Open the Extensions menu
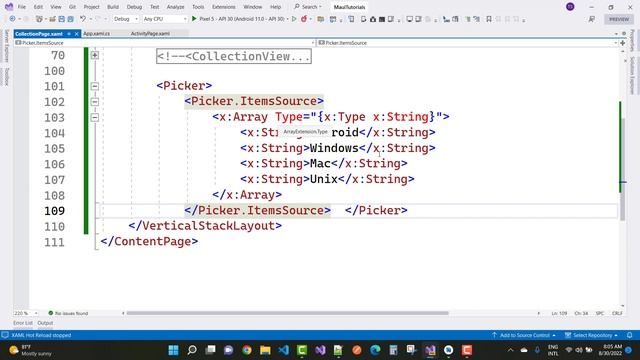The height and width of the screenshot is (360, 640). [x=224, y=7]
